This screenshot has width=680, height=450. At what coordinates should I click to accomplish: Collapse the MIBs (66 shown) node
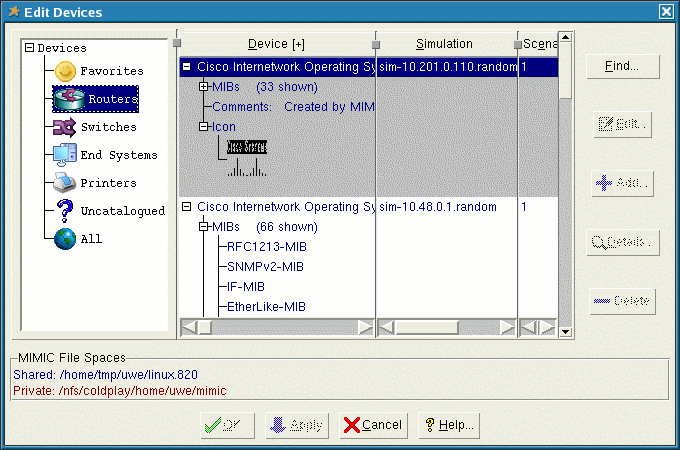click(204, 227)
